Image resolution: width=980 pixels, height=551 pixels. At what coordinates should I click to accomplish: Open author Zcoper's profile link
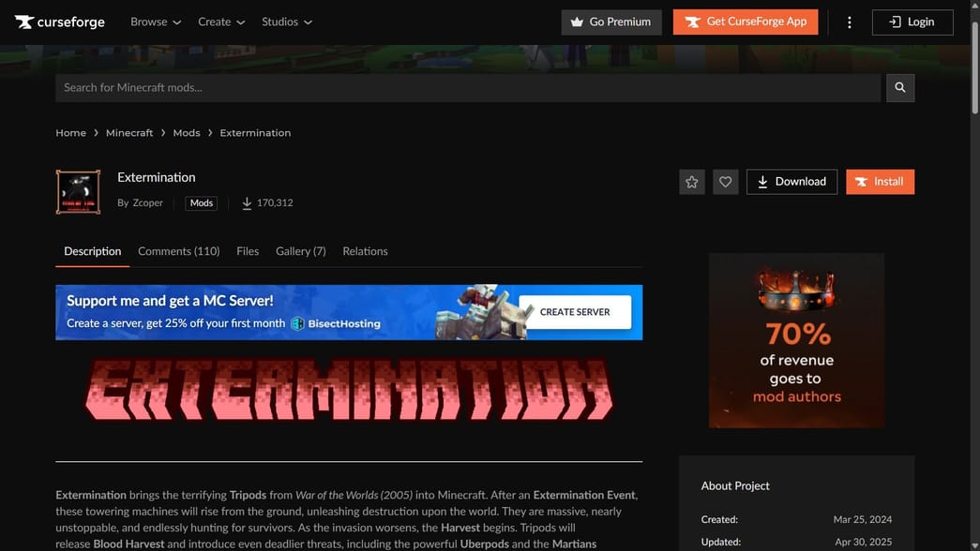[x=147, y=201]
